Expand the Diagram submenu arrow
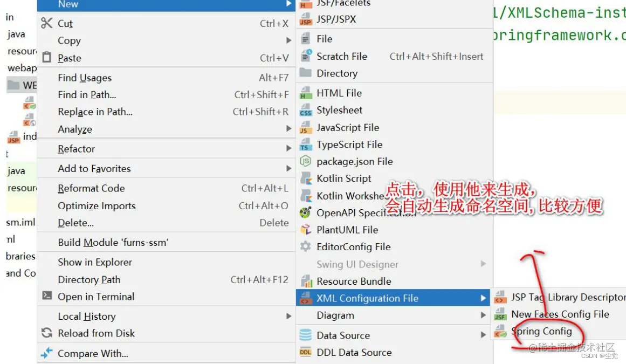Viewport: 626px width, 364px height. (483, 315)
